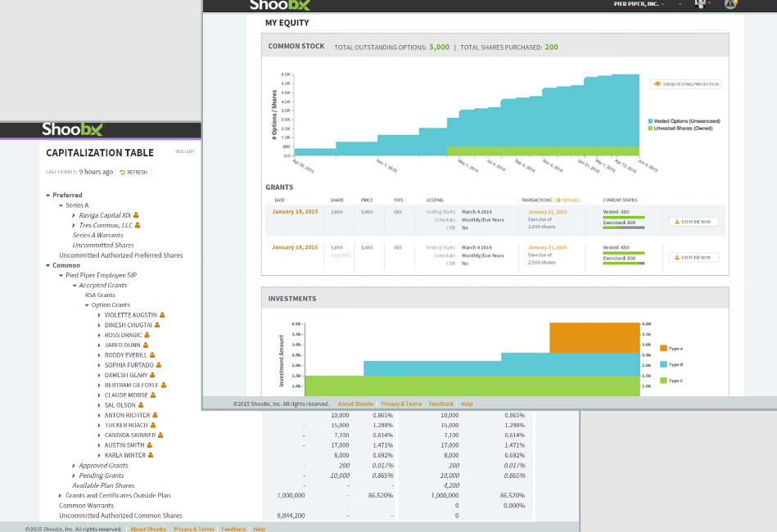Viewport: 777px width, 532px height.
Task: Click person icon beside Bertram Gilfoyle
Action: 164,385
